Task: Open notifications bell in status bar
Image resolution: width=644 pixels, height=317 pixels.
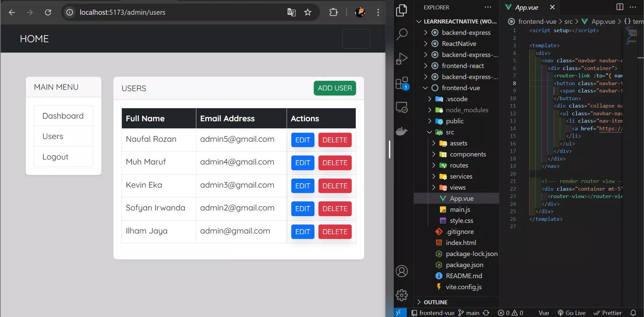Action: (633, 313)
